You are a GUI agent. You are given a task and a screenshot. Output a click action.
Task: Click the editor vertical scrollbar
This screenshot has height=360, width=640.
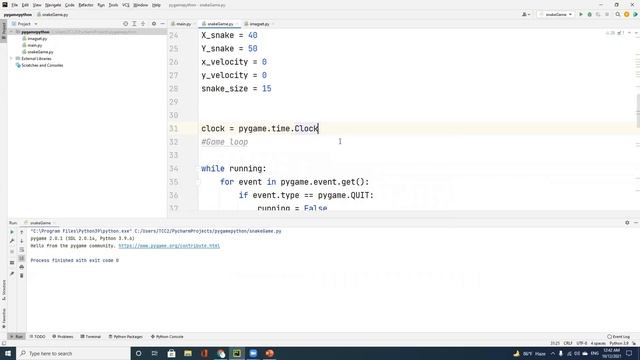[638, 110]
